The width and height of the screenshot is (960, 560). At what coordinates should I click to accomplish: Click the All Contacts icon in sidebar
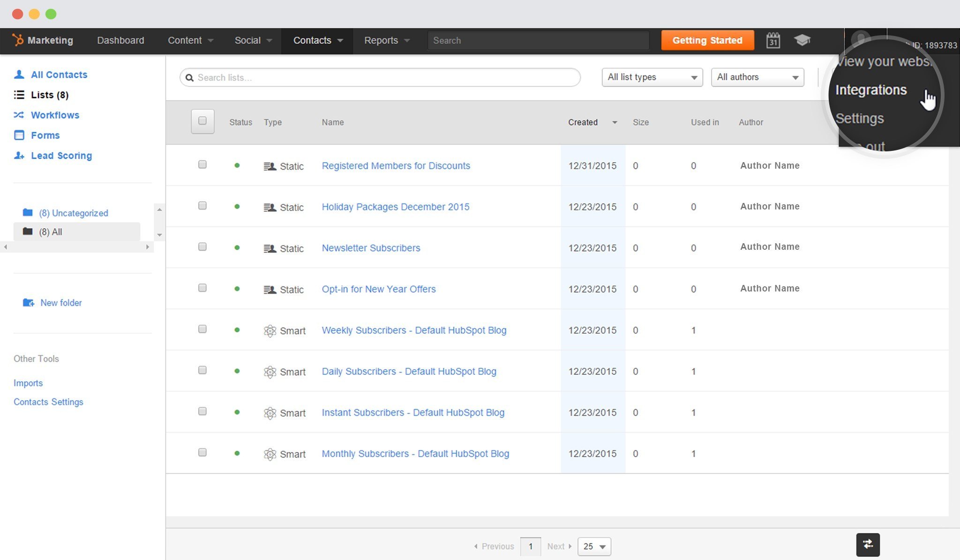point(19,74)
